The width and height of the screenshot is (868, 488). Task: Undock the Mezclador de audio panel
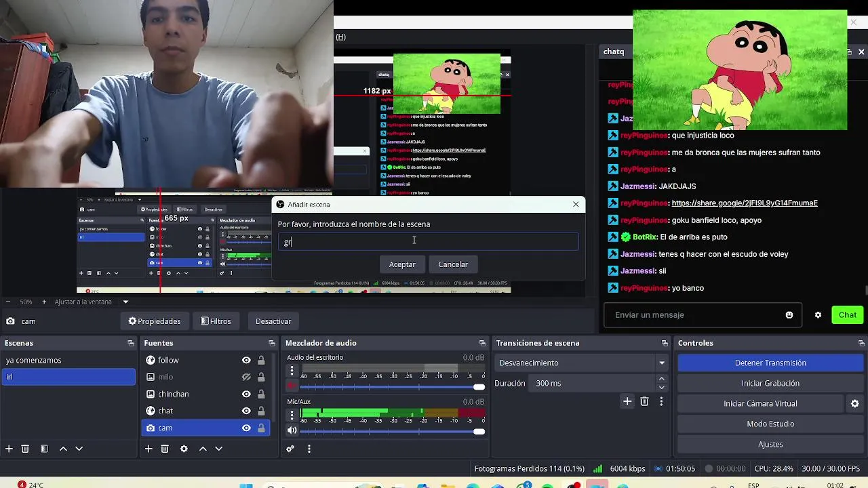coord(482,344)
